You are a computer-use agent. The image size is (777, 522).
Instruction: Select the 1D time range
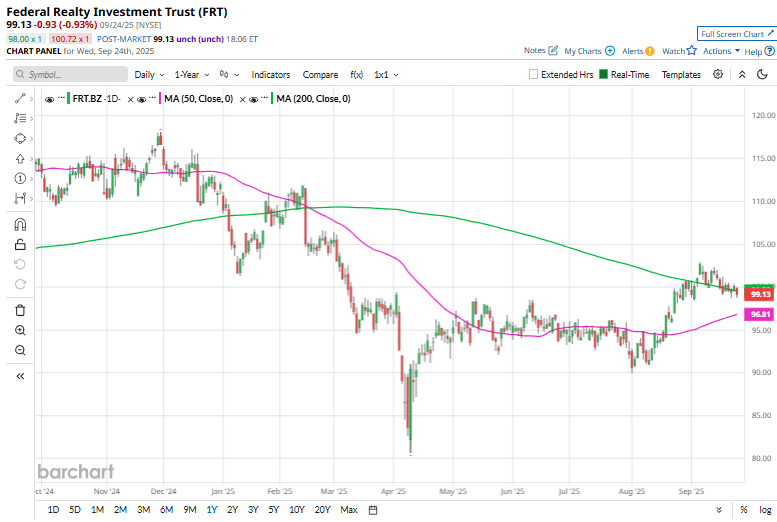coord(54,510)
